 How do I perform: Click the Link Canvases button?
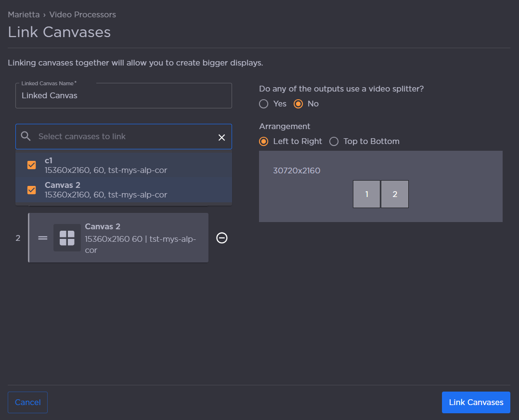coord(476,402)
